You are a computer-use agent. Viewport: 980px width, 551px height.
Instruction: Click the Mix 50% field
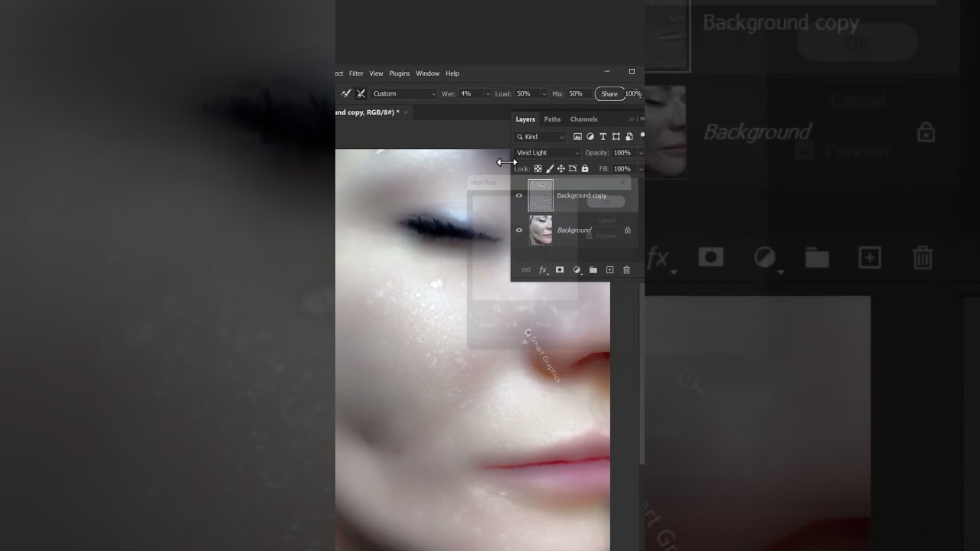[x=579, y=93]
